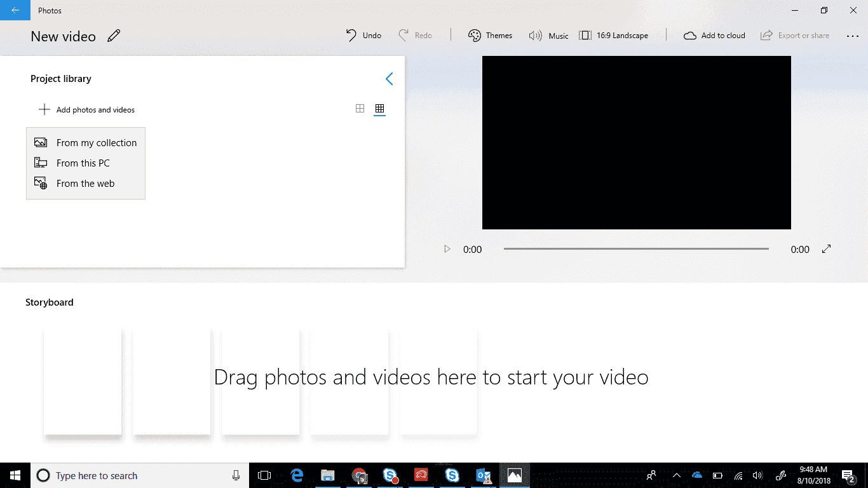Click the Project library heading
Viewport: 868px width, 488px height.
click(x=61, y=79)
